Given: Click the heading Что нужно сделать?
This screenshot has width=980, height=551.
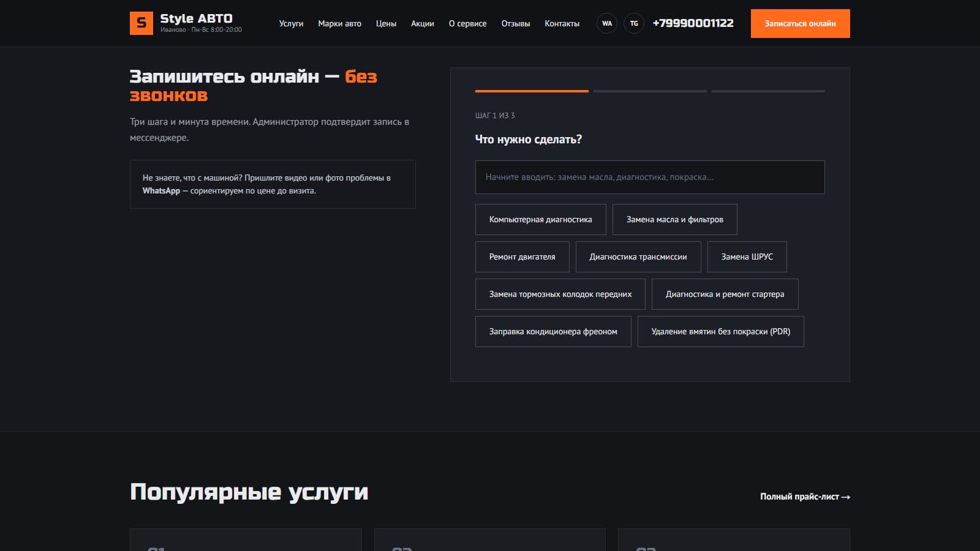Looking at the screenshot, I should [528, 139].
